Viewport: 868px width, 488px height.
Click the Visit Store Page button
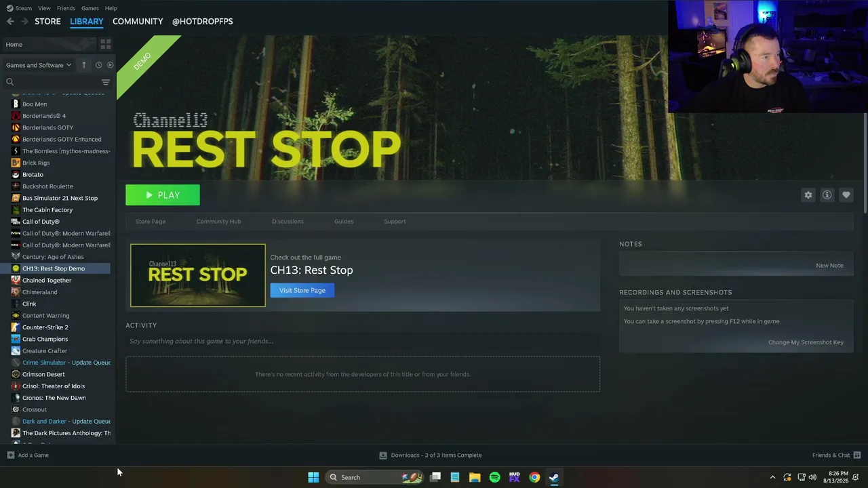302,290
